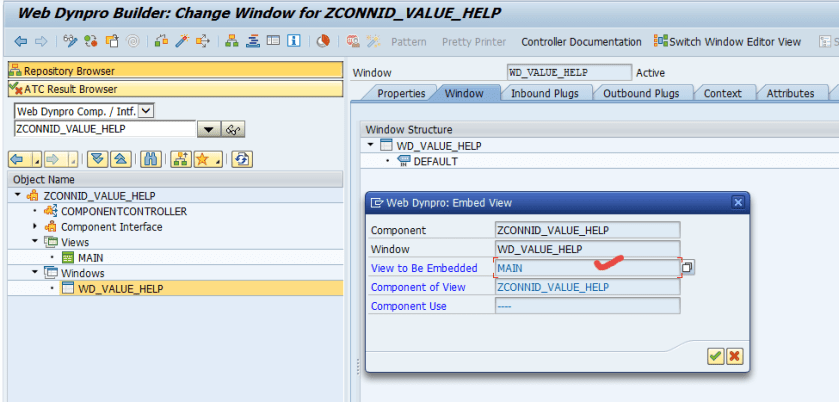Click the Component Use field
This screenshot has width=839, height=402.
(587, 306)
